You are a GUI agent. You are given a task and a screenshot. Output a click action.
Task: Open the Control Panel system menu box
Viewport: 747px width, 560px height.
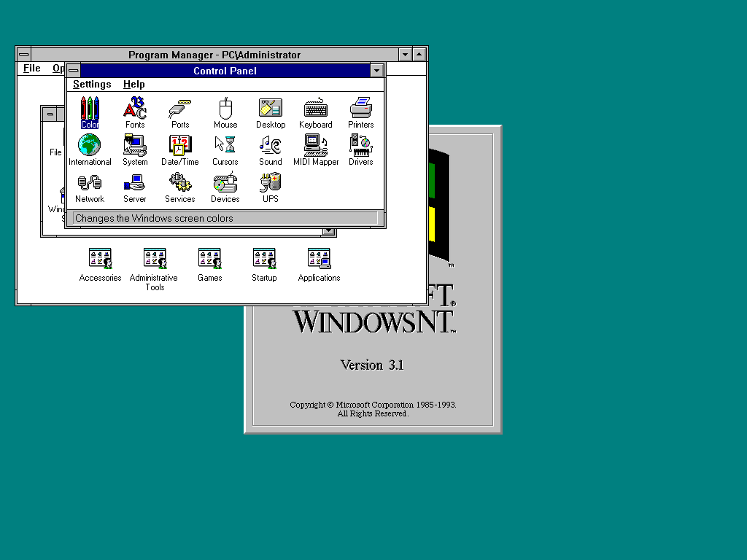click(x=74, y=71)
